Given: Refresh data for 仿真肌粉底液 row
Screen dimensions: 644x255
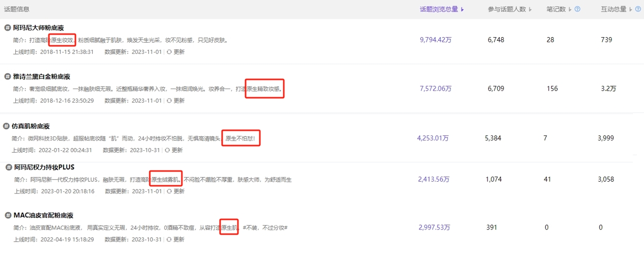Looking at the screenshot, I should 174,150.
